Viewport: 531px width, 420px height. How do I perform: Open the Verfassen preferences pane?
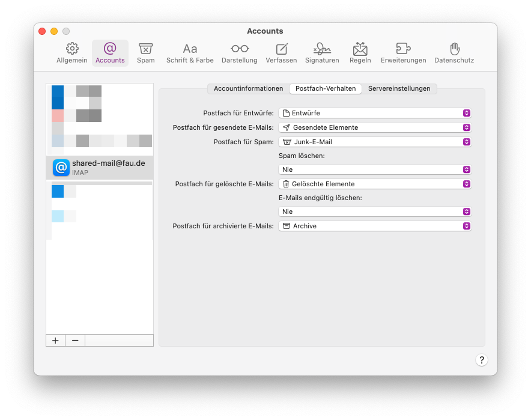[281, 53]
